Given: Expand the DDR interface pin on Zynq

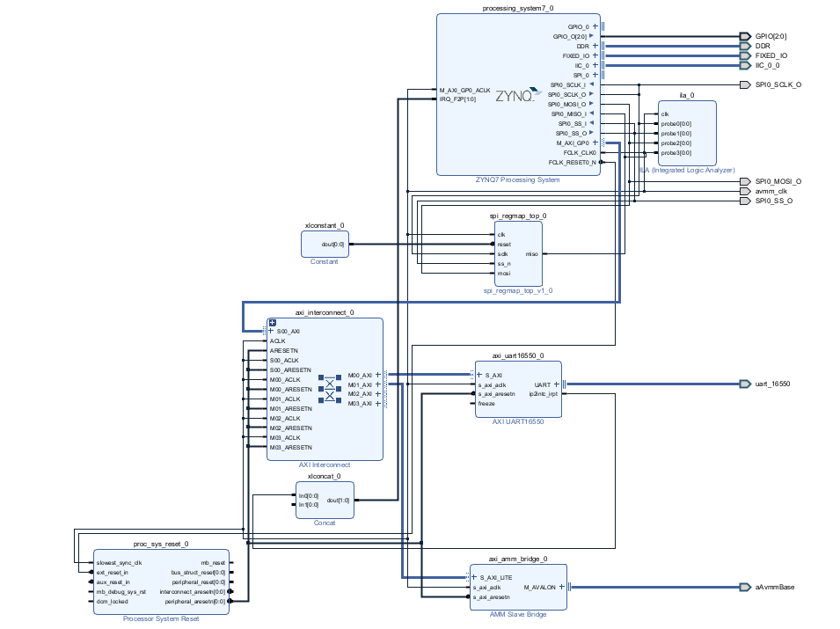Looking at the screenshot, I should (595, 46).
